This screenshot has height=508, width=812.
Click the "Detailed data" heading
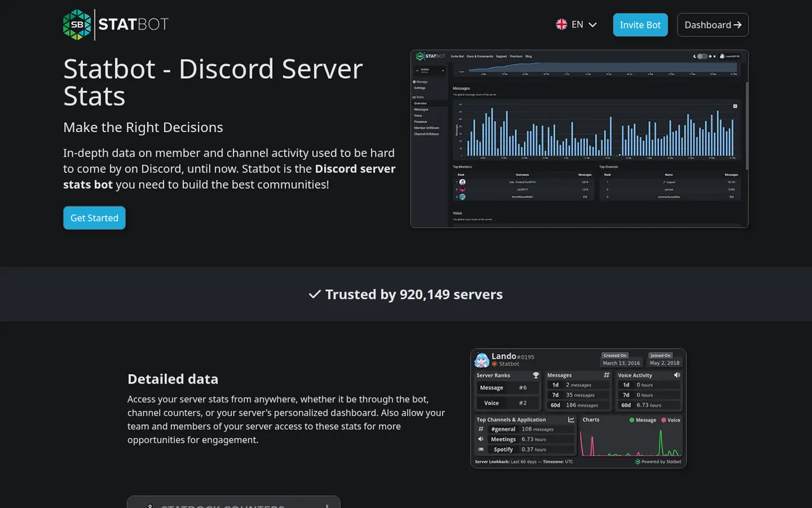point(173,379)
